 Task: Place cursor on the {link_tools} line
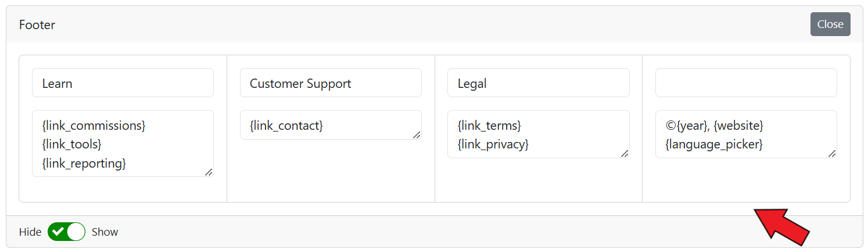tap(72, 144)
